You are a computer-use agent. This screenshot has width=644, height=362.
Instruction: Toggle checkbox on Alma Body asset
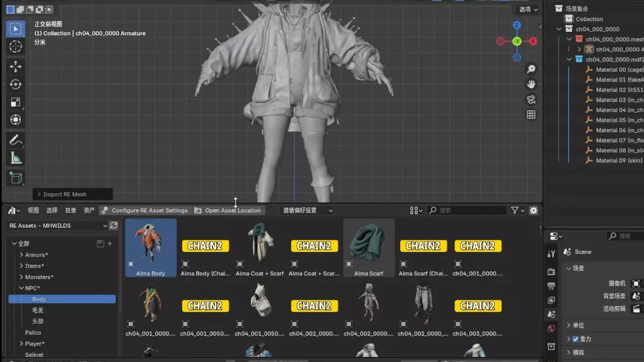point(131,264)
